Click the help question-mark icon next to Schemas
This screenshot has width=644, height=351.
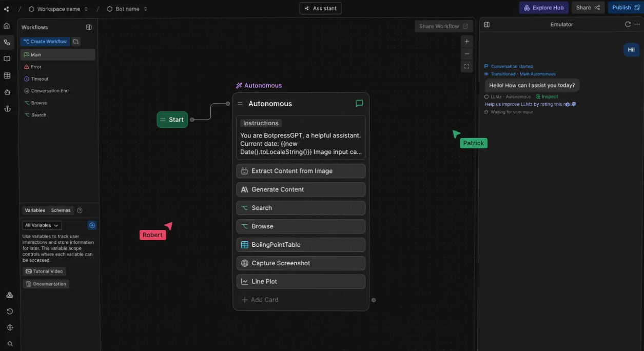click(80, 210)
